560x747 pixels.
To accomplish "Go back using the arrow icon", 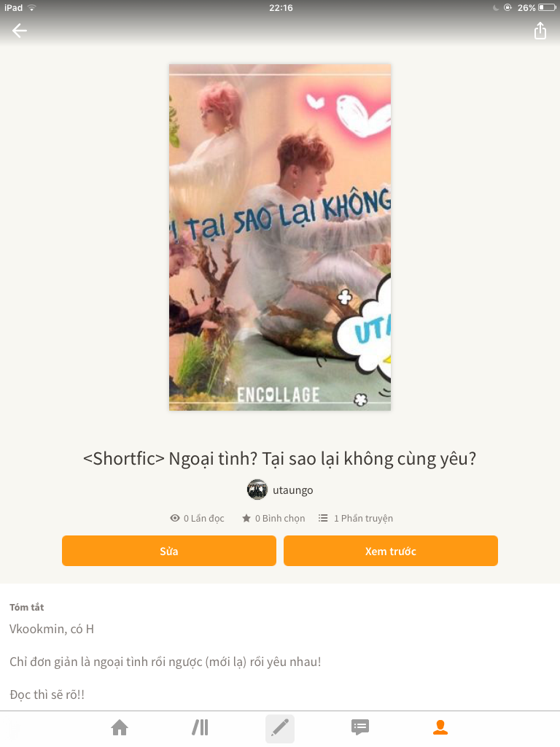I will (x=20, y=31).
